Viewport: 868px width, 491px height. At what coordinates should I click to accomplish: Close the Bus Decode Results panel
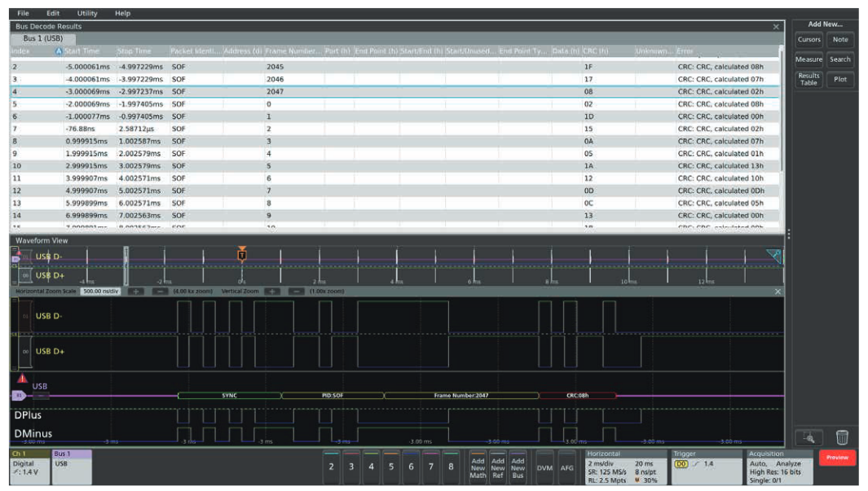(x=776, y=27)
